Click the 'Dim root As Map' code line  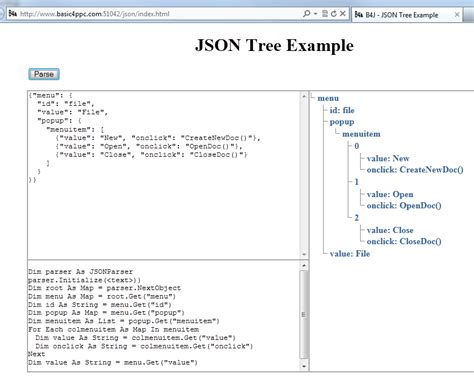(x=104, y=288)
